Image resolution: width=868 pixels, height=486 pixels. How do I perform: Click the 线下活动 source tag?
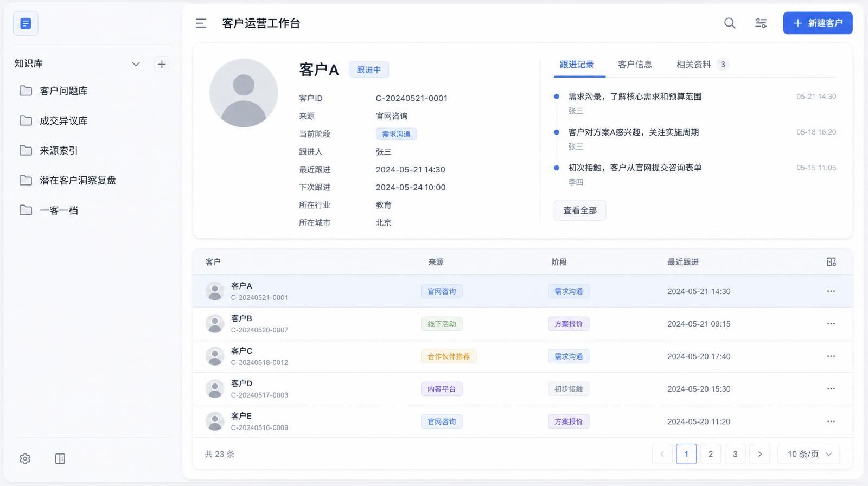coord(442,324)
